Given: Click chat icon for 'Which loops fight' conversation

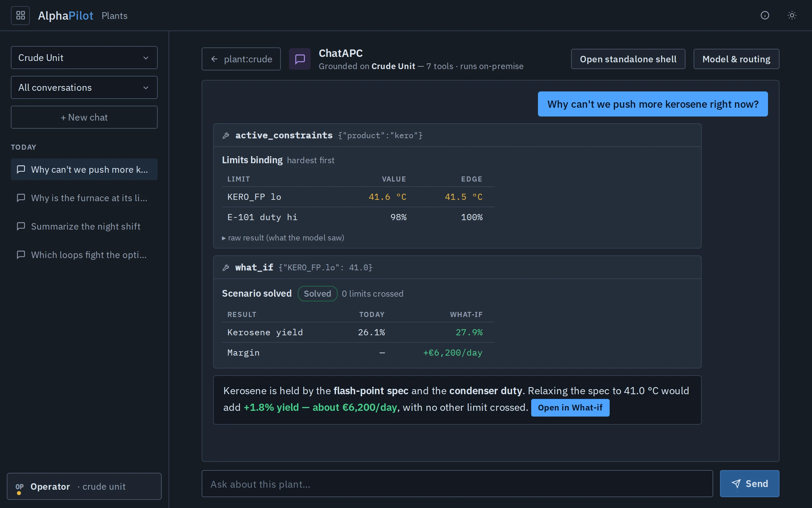Looking at the screenshot, I should point(21,255).
